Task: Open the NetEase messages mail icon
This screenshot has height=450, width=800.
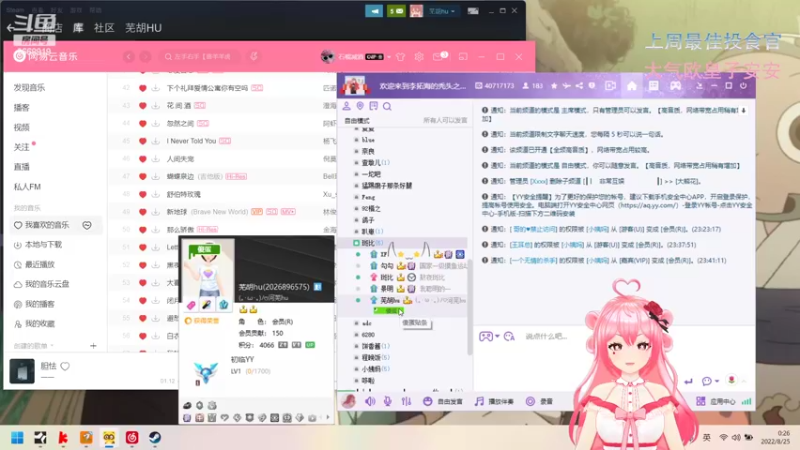Action: tap(438, 57)
